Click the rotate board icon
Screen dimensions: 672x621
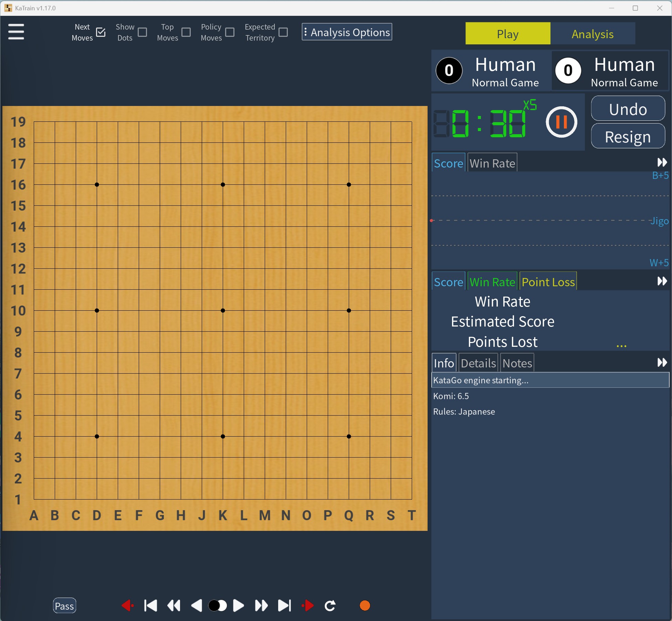pyautogui.click(x=330, y=606)
